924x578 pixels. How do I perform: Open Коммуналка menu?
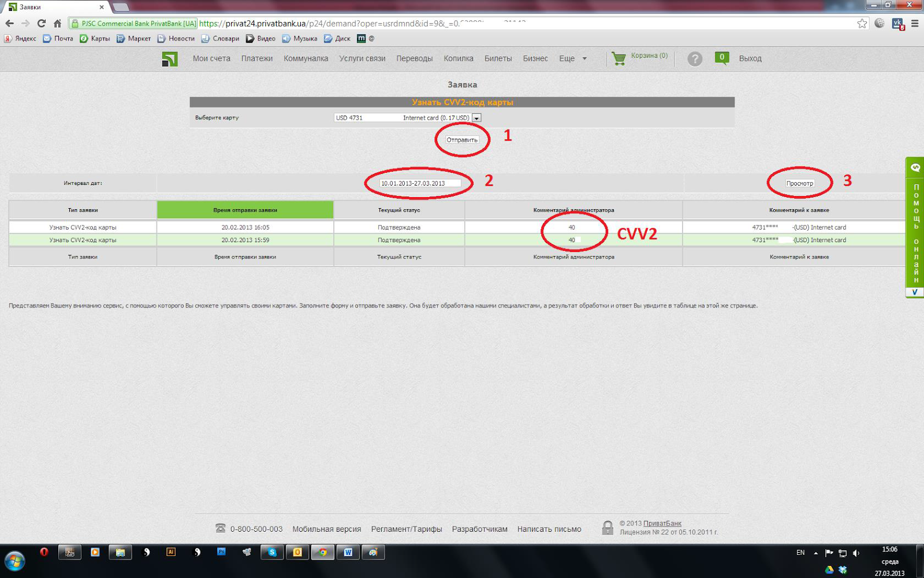tap(306, 58)
